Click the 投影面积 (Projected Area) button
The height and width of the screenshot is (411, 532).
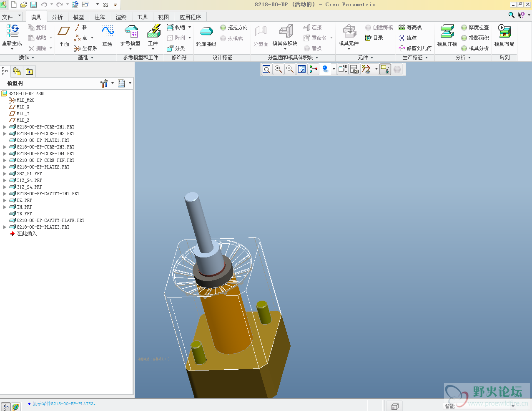tap(475, 38)
